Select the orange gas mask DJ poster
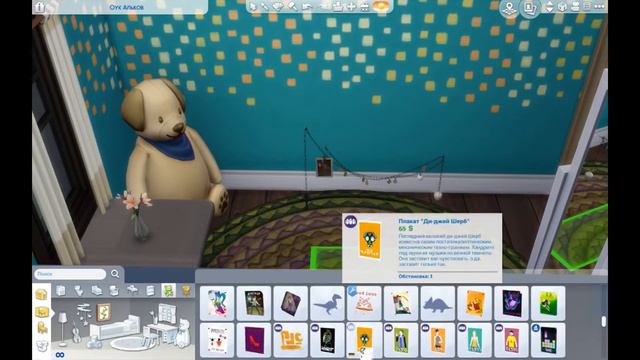Screen dimensions: 640x360 click(x=364, y=340)
